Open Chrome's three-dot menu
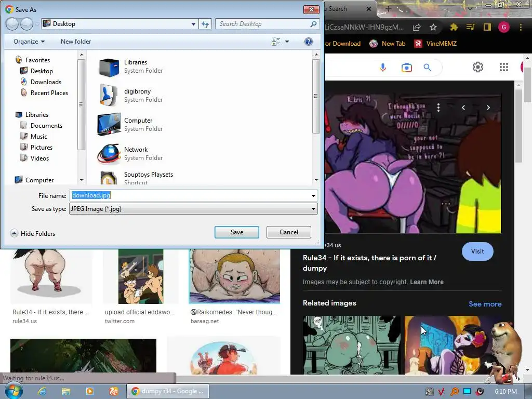 click(x=521, y=27)
